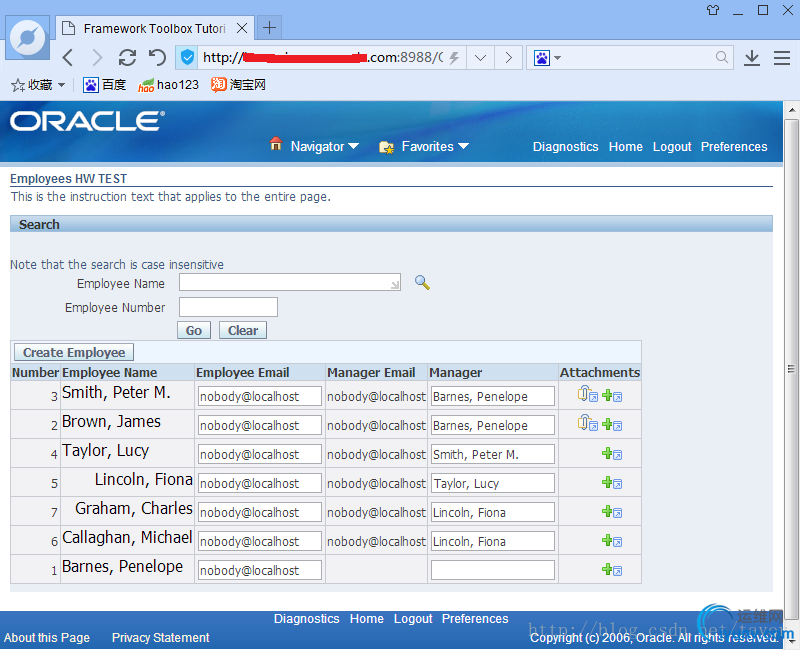Click the Clear button
Image resolution: width=800 pixels, height=650 pixels.
[x=243, y=330]
